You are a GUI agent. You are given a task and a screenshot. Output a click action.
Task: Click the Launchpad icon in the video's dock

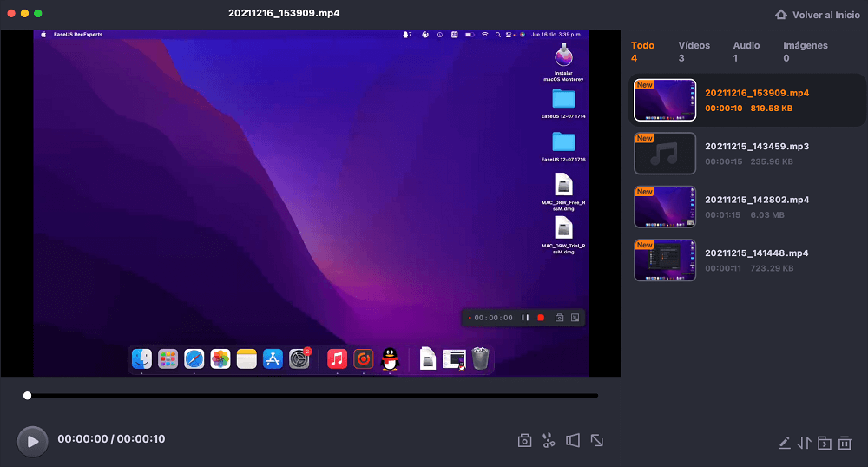(168, 359)
